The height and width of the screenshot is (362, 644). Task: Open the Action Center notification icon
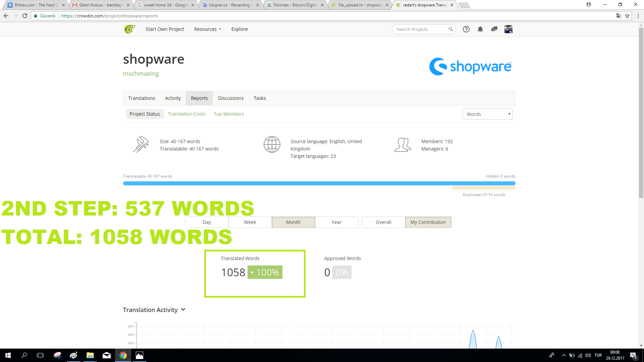click(633, 355)
